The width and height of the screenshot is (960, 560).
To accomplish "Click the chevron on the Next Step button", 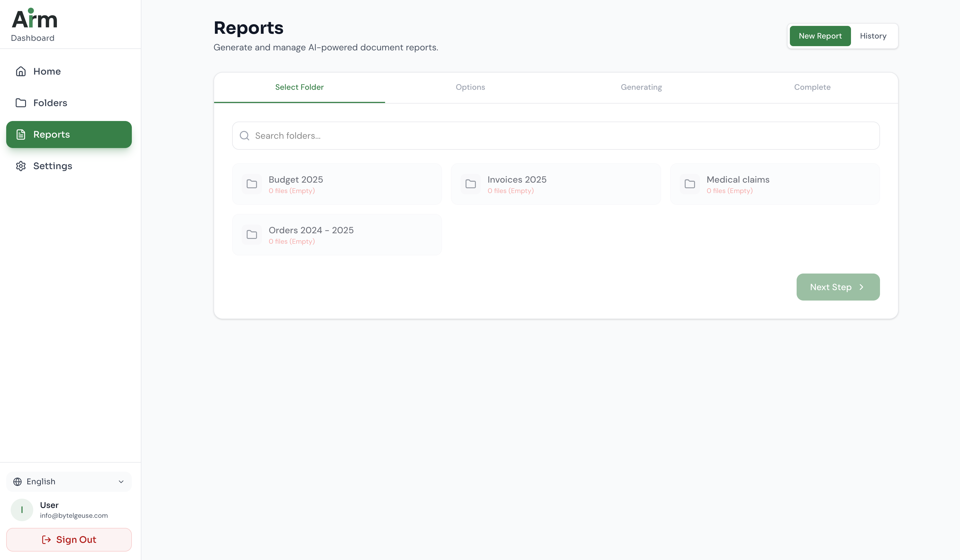I will (x=861, y=287).
